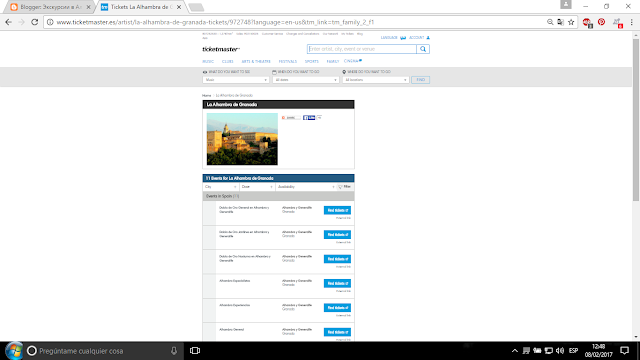
Task: Reload the page with the refresh icon
Action: pyautogui.click(x=35, y=22)
